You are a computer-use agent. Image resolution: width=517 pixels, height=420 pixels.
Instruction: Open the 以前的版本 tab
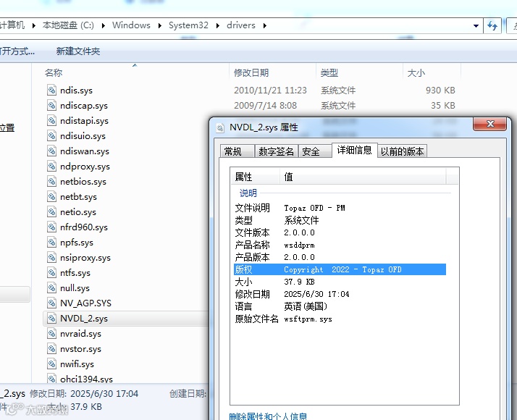(x=403, y=151)
